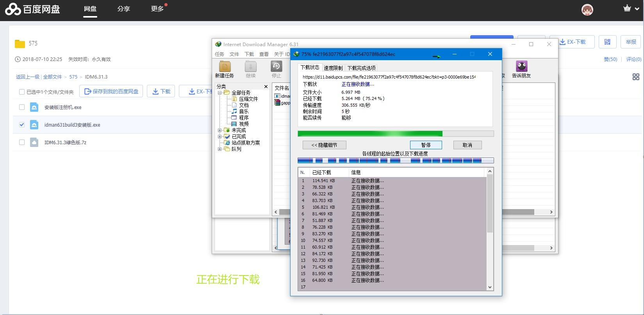Click the crown VIP icon

[627, 8]
